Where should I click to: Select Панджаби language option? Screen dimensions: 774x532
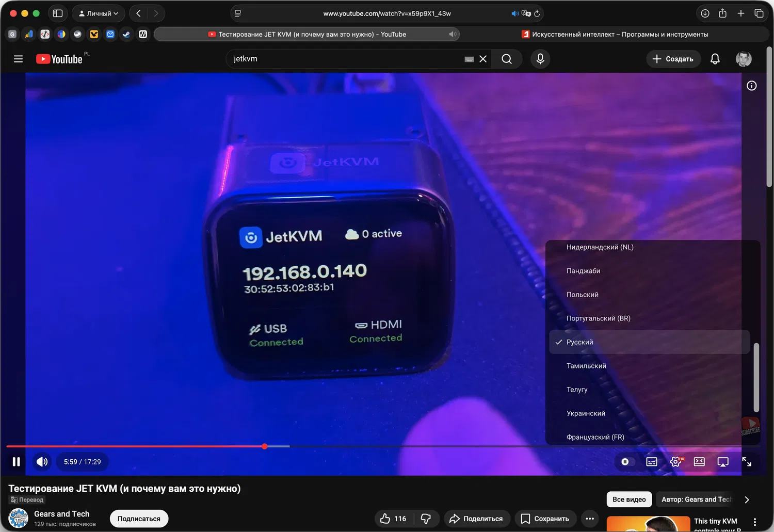click(649, 271)
